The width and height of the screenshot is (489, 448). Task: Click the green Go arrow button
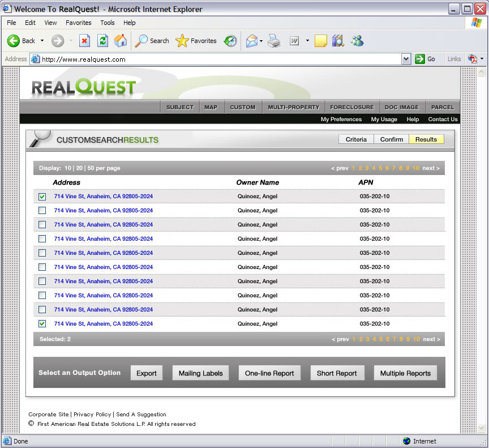(420, 59)
